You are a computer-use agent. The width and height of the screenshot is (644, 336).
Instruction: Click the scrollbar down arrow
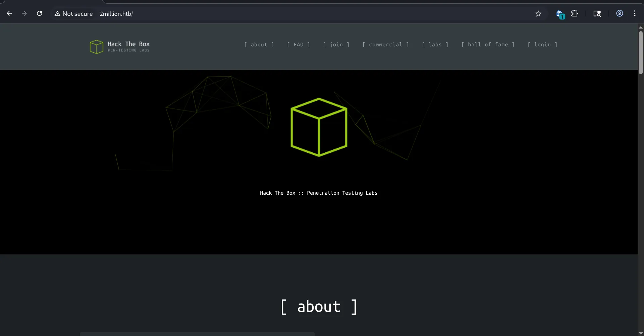pyautogui.click(x=641, y=333)
